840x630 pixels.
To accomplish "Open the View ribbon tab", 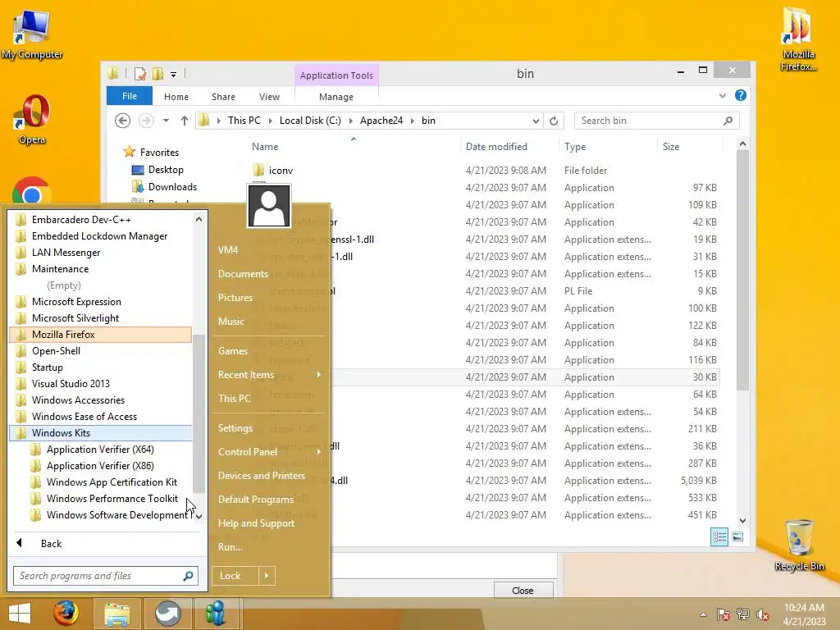I will (269, 97).
